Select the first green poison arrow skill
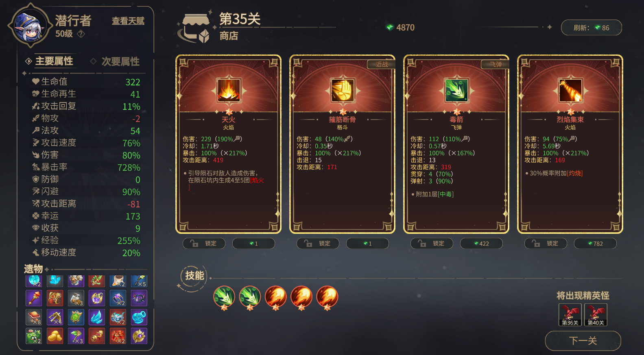644x355 pixels. pos(224,297)
